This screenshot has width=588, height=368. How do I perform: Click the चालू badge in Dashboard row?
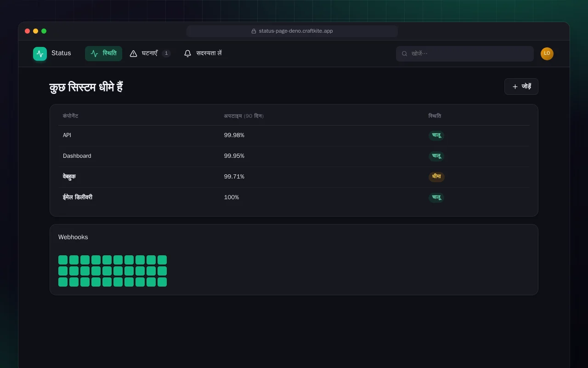(x=436, y=156)
